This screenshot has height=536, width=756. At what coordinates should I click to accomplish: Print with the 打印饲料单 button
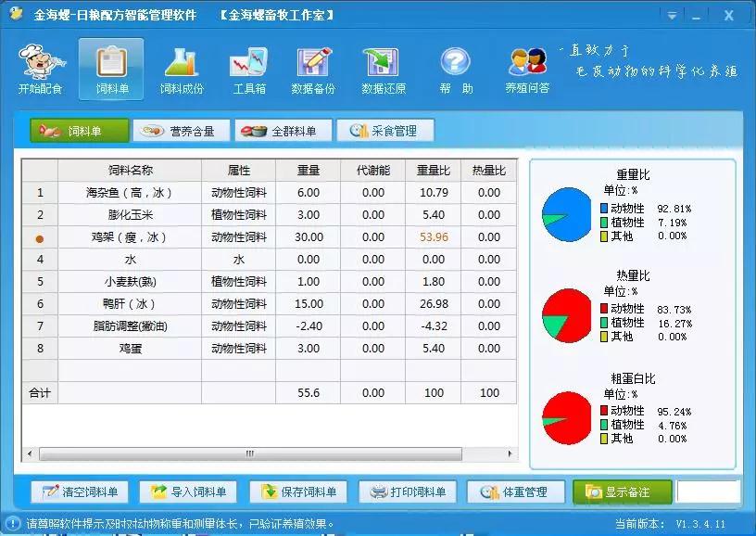(408, 492)
